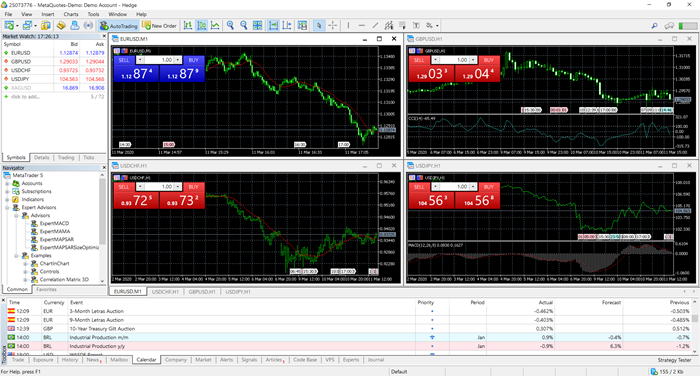
Task: Open the View menu
Action: (27, 14)
